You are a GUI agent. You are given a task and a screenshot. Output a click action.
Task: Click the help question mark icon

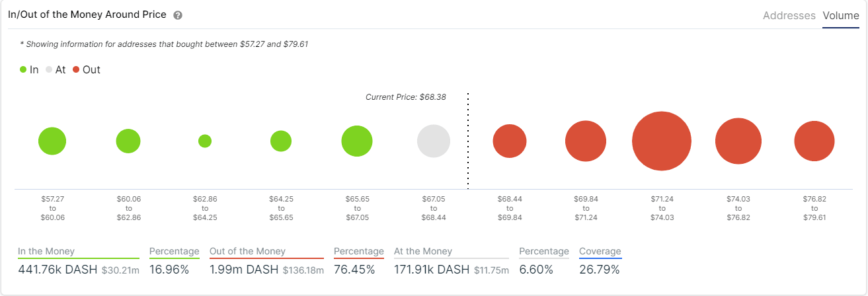pyautogui.click(x=178, y=15)
